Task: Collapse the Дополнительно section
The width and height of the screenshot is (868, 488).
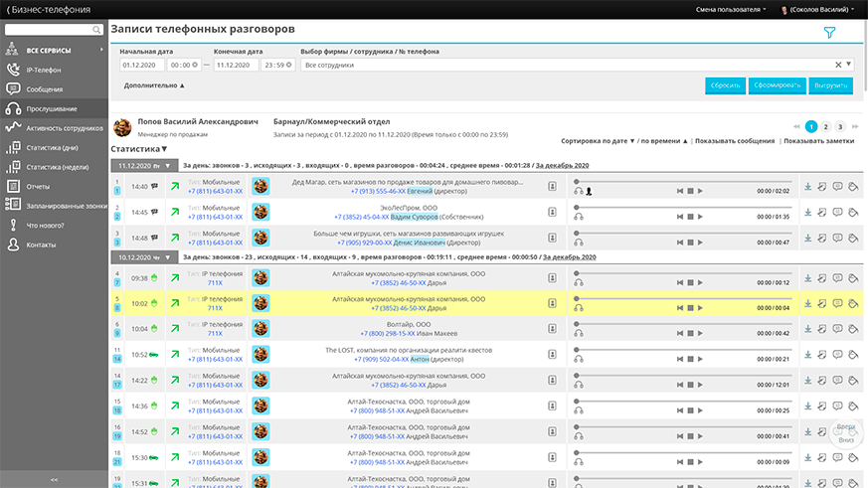Action: [154, 85]
